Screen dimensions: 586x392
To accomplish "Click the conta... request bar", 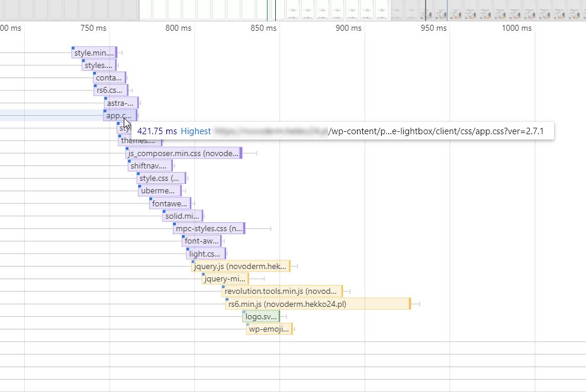I will click(110, 77).
